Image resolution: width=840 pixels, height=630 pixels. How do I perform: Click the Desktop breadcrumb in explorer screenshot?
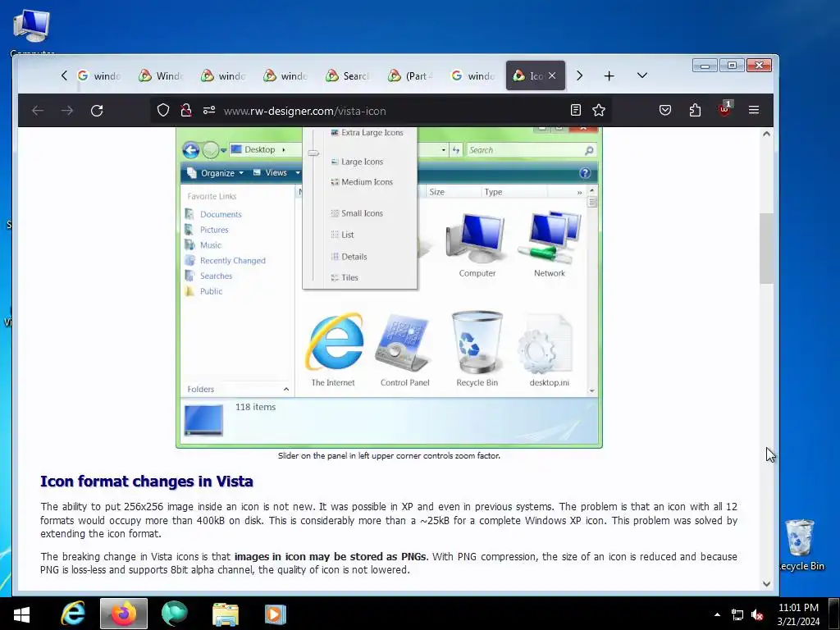(x=260, y=149)
